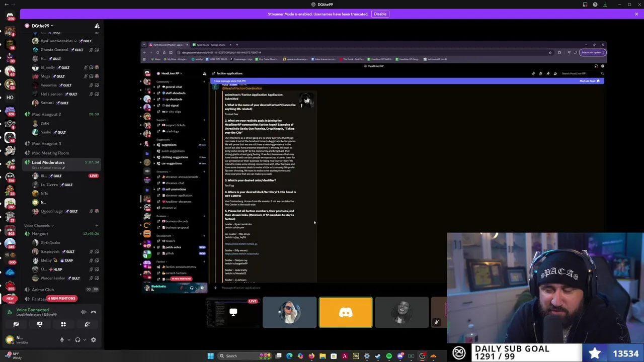Open the weather widget showing 58°F

click(x=14, y=356)
